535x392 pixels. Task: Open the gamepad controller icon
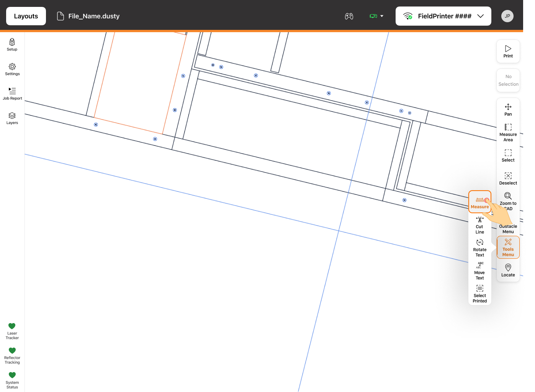click(x=349, y=16)
